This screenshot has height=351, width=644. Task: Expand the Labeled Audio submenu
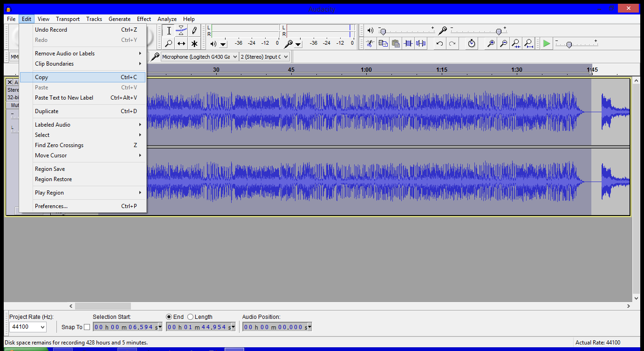[83, 125]
